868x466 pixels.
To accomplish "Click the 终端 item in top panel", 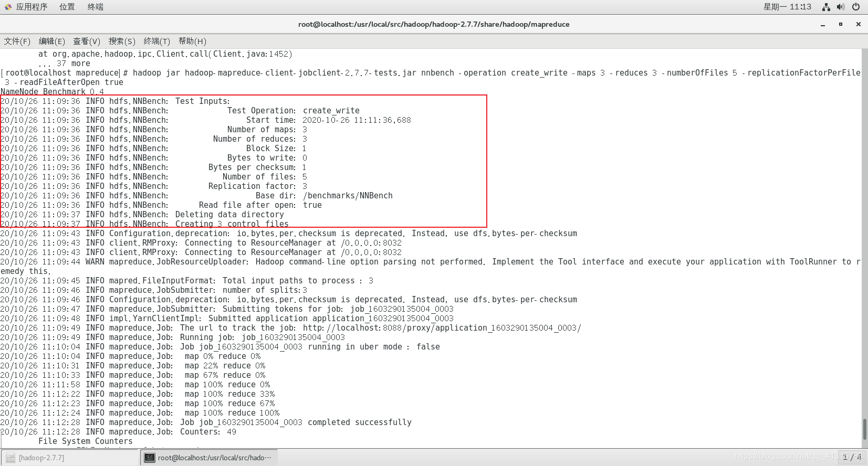I will [95, 7].
